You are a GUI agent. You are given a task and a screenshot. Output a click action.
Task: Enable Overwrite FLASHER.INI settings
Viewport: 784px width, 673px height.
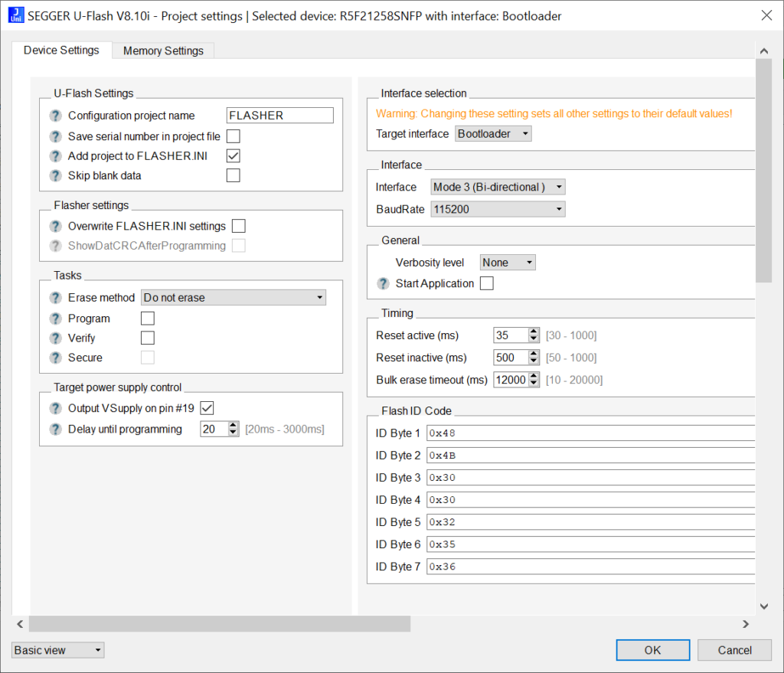click(239, 226)
